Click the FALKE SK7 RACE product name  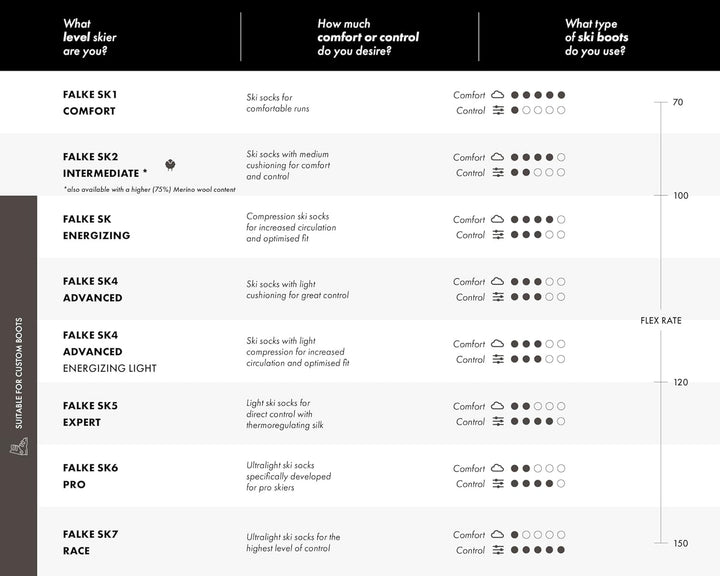click(90, 543)
